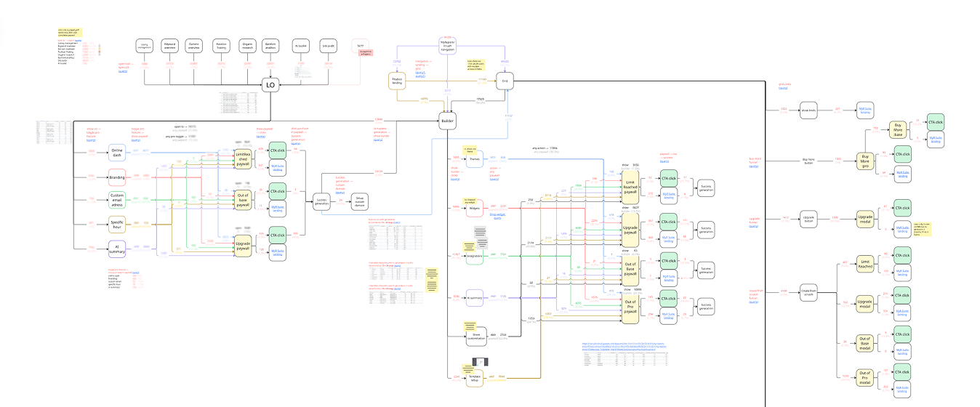Open the Drop widget query link
Image resolution: width=980 pixels, height=407 pixels.
click(x=498, y=216)
